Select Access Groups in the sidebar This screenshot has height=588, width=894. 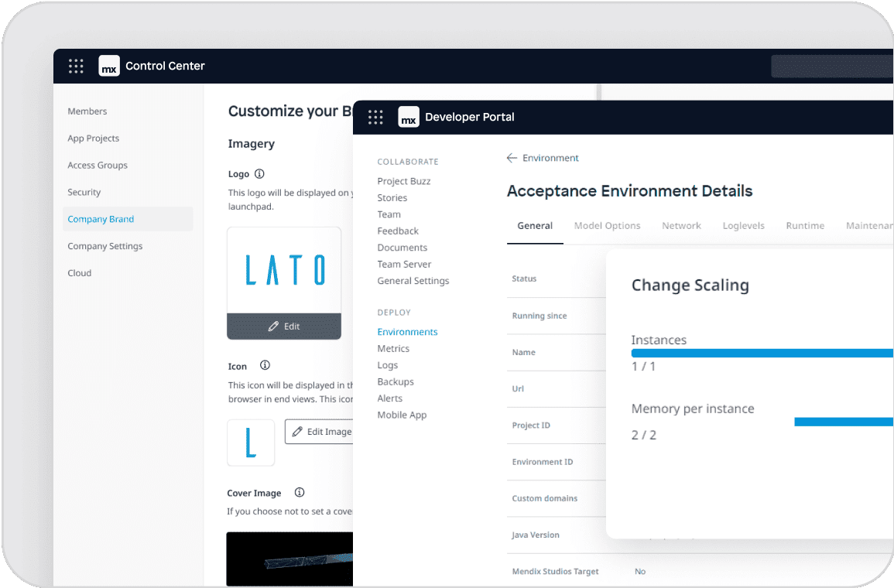[x=98, y=165]
